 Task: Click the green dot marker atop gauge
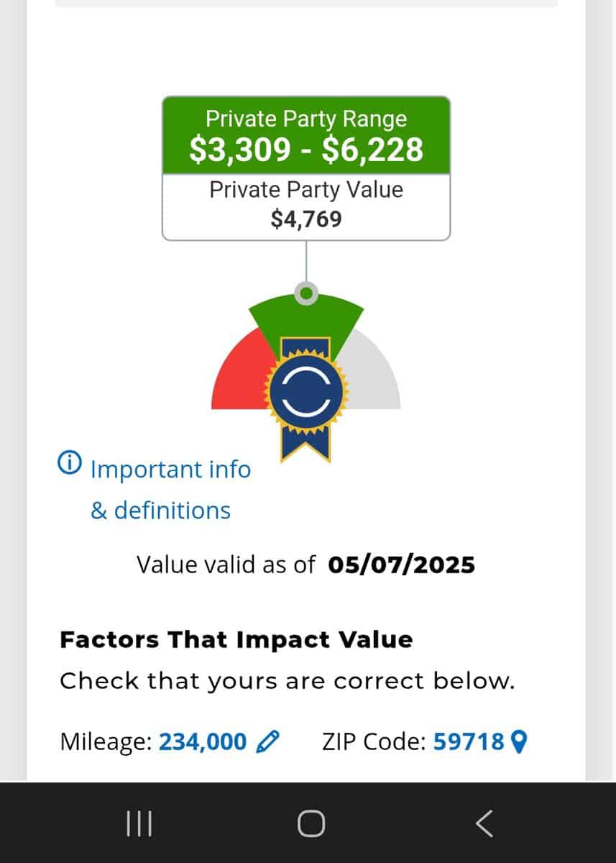pyautogui.click(x=306, y=293)
